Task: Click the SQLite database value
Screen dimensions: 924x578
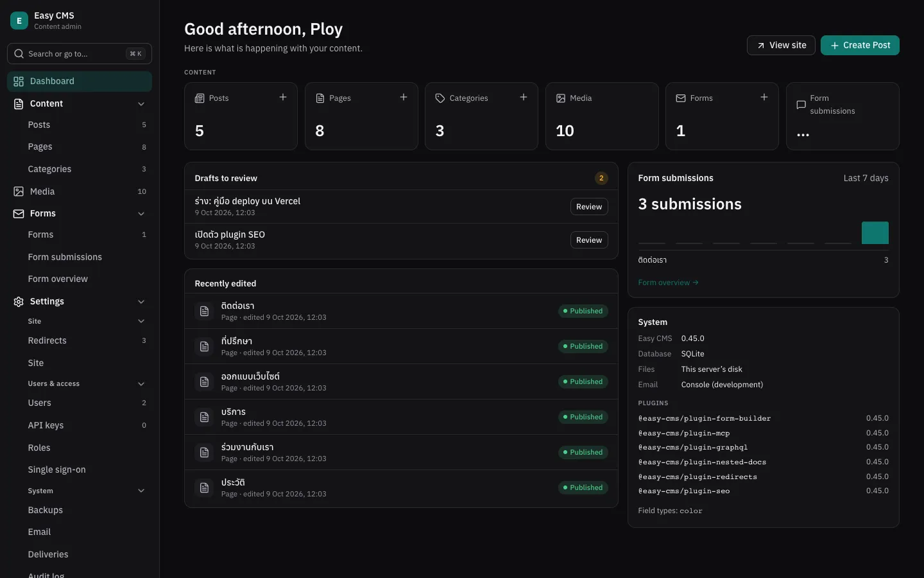Action: [x=692, y=354]
